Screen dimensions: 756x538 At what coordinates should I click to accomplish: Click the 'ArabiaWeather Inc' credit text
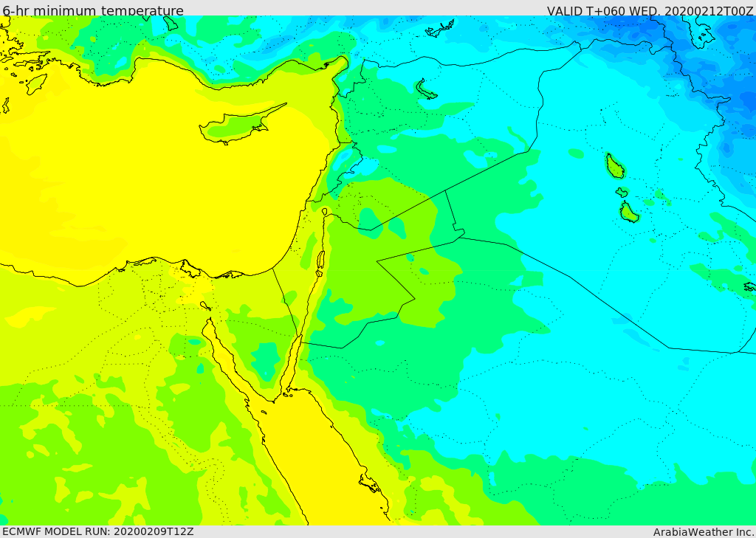point(703,532)
